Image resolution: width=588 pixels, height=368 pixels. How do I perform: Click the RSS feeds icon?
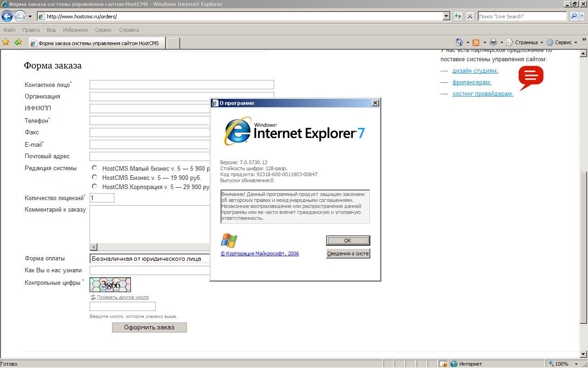(476, 42)
